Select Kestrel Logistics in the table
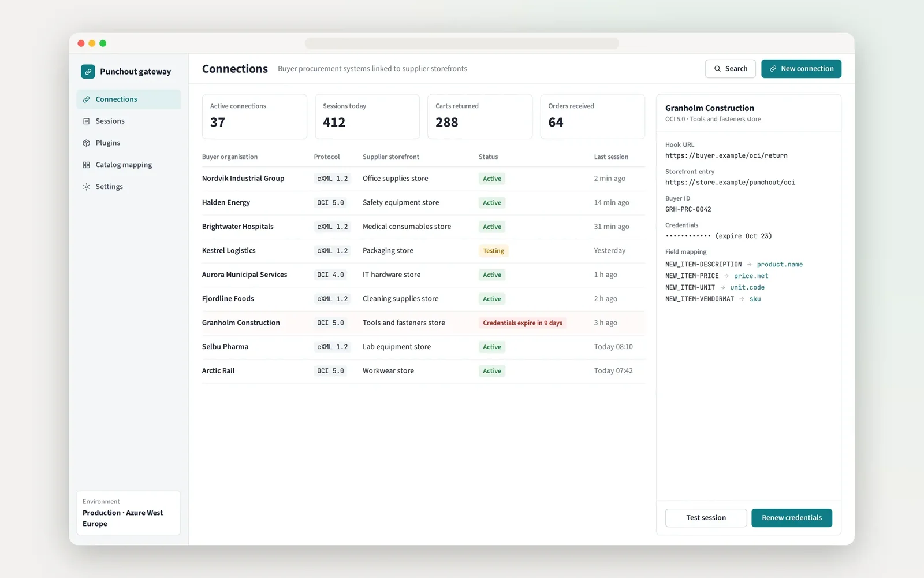The image size is (924, 578). (x=423, y=251)
